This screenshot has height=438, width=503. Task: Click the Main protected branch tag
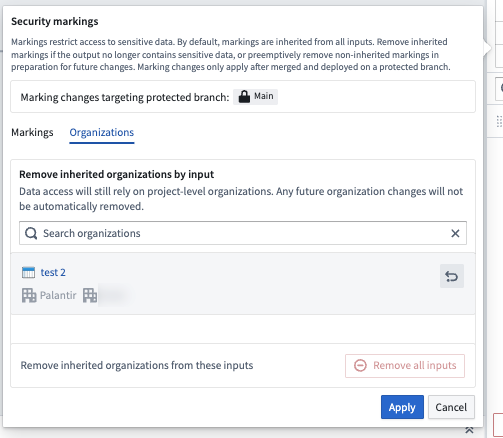point(255,97)
